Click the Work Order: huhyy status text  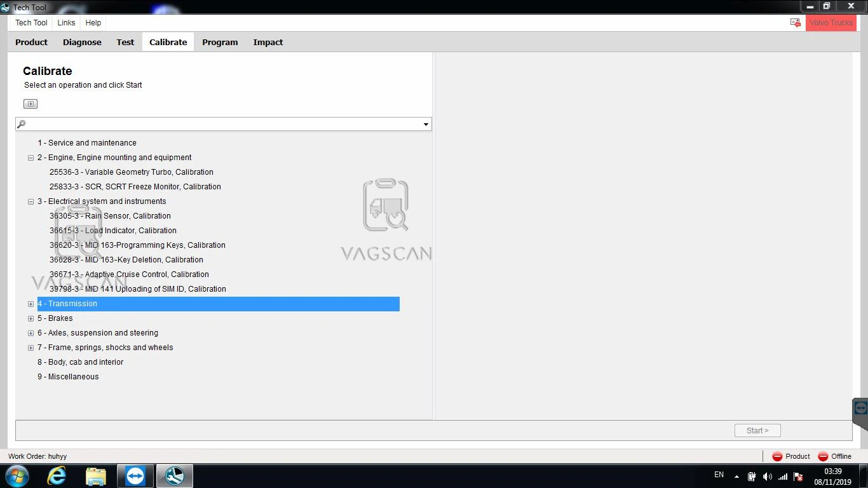pyautogui.click(x=37, y=456)
